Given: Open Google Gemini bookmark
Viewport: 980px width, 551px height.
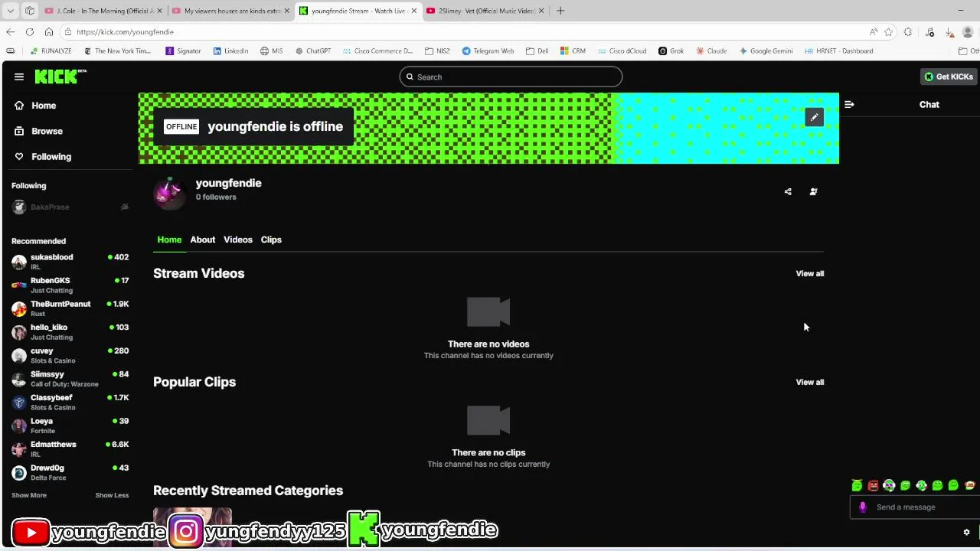Looking at the screenshot, I should click(766, 51).
